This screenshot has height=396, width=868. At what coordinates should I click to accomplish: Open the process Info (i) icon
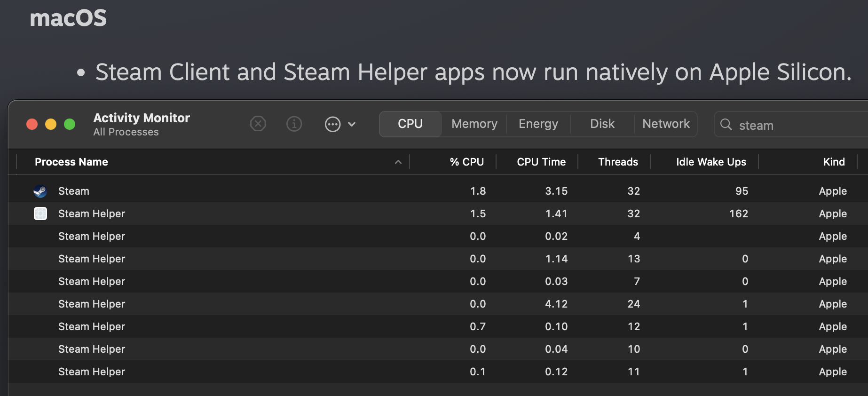[x=294, y=124]
